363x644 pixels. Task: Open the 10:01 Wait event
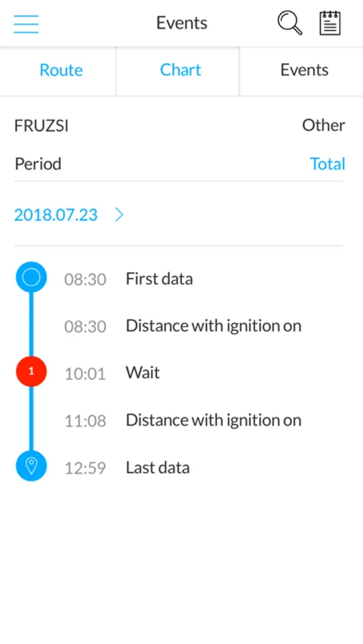[181, 373]
